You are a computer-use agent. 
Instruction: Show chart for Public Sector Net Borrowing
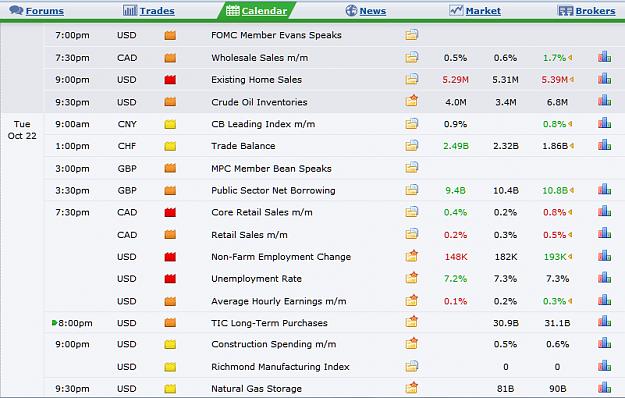point(604,189)
